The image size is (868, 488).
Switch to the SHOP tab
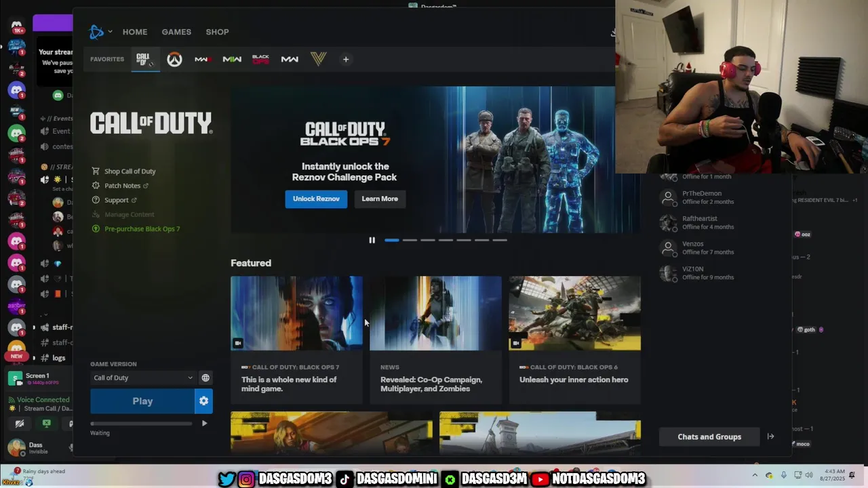[x=218, y=32]
